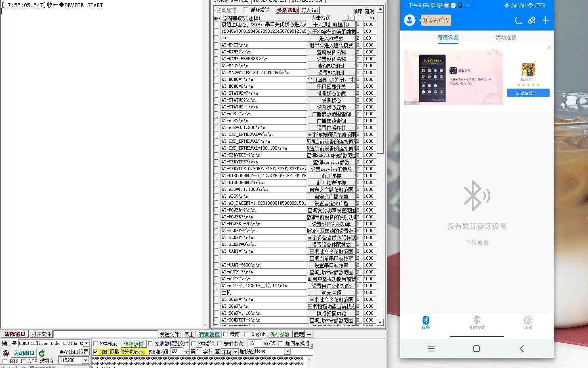Click the minus button above command list
588x368 pixels.
pos(352,18)
